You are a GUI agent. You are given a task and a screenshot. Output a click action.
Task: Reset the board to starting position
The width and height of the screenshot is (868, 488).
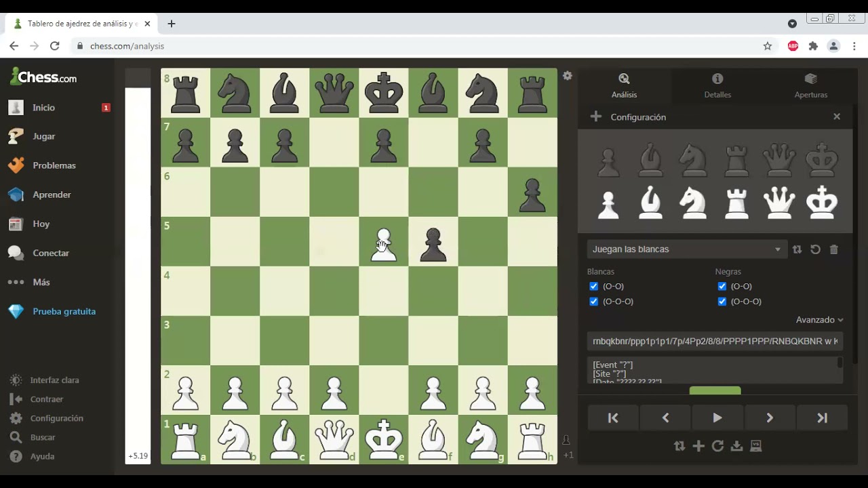click(x=815, y=249)
